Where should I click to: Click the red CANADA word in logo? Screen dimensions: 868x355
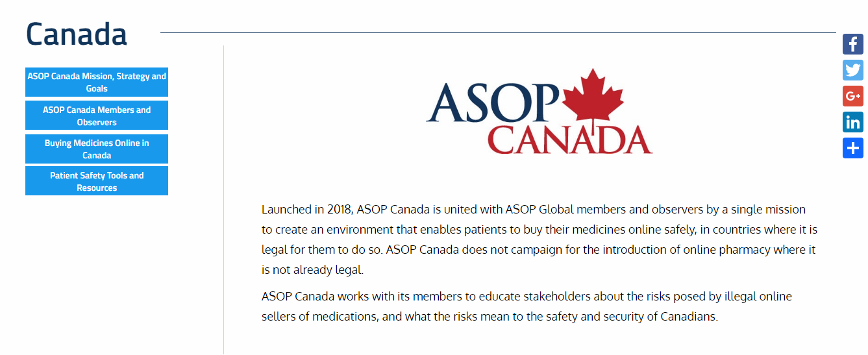(569, 140)
